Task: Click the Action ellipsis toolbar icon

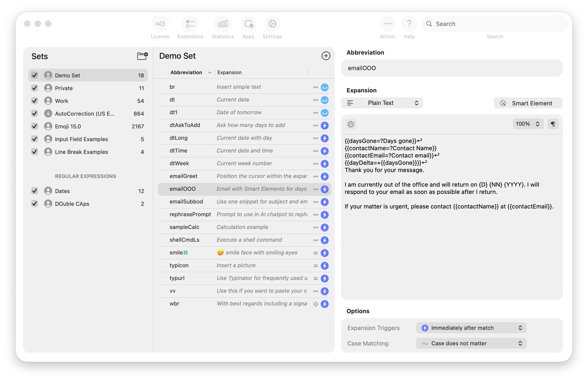Action: [x=387, y=24]
